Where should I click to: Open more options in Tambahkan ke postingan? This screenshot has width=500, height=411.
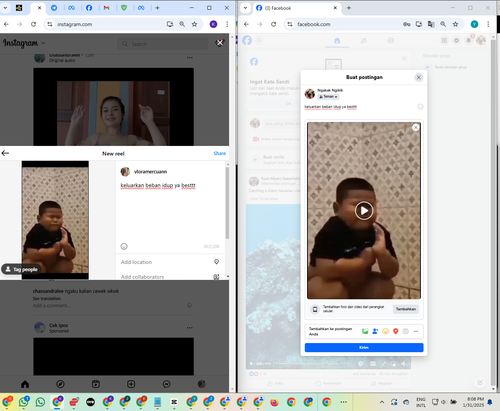pyautogui.click(x=416, y=331)
